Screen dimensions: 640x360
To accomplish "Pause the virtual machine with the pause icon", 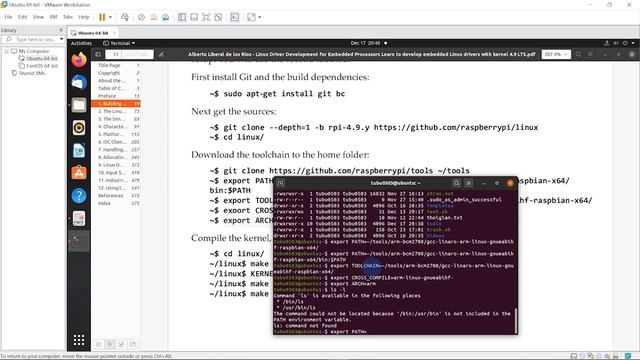I will (102, 17).
